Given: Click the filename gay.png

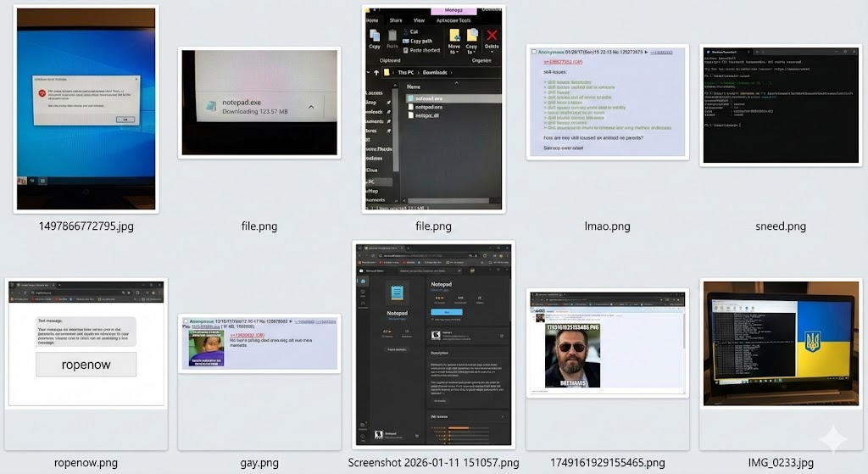Looking at the screenshot, I should tap(259, 463).
